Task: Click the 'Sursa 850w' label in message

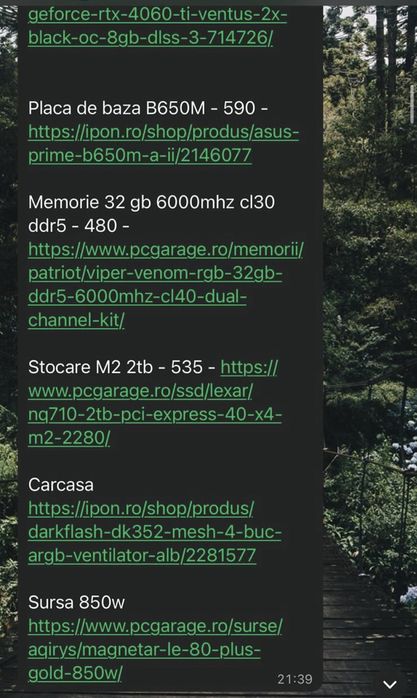Action: tap(77, 602)
